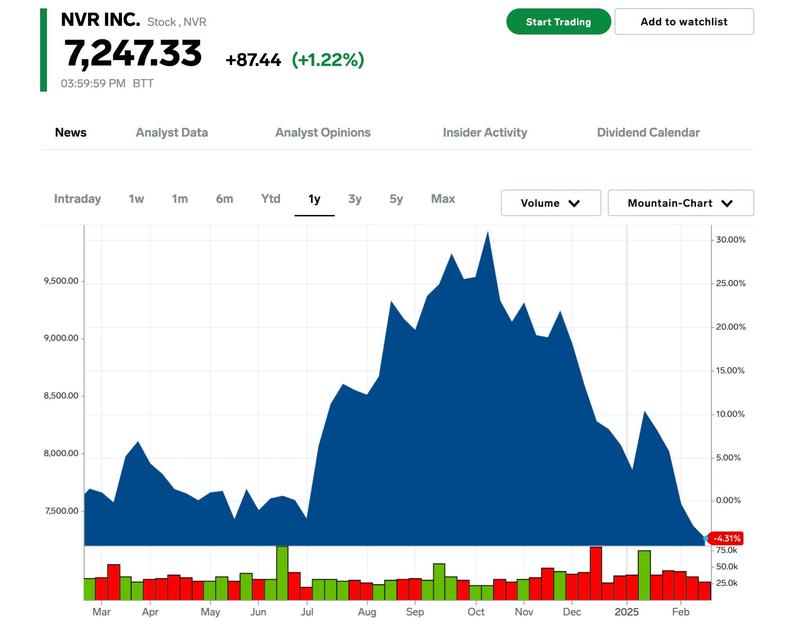This screenshot has height=634, width=800.
Task: Select Ytd chart range
Action: 271,199
